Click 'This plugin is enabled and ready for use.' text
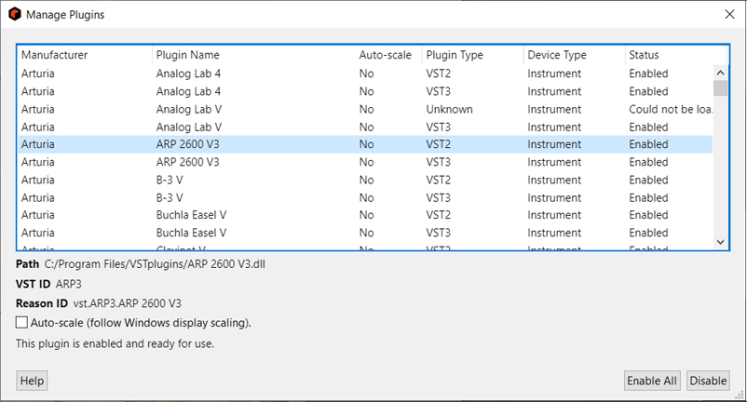 (115, 343)
